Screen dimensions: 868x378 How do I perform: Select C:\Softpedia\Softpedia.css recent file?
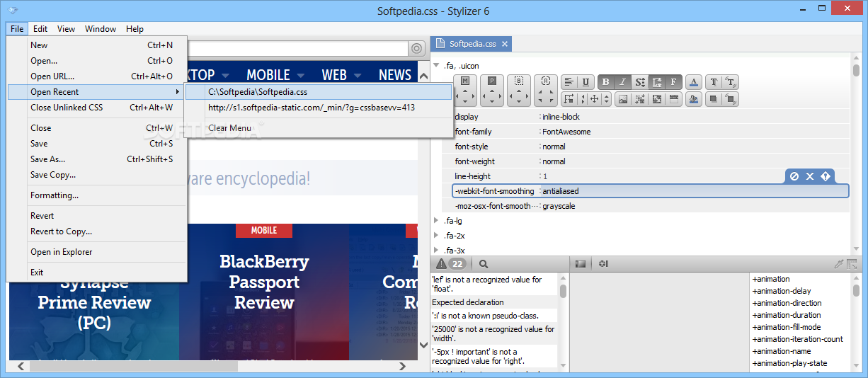click(319, 92)
